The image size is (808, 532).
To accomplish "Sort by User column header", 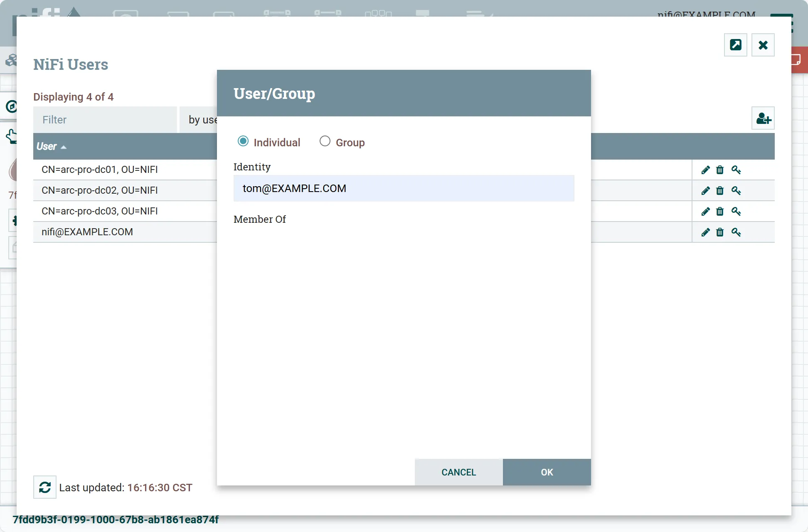I will (x=47, y=146).
